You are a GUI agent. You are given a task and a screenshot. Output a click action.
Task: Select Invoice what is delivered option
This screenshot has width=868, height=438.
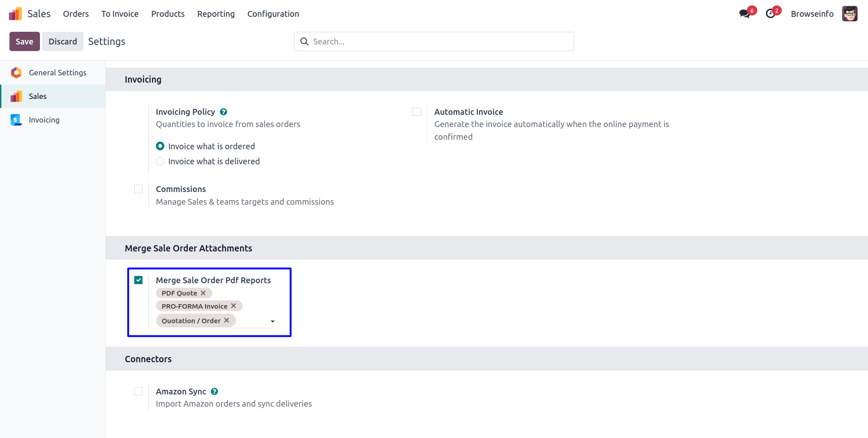[160, 162]
